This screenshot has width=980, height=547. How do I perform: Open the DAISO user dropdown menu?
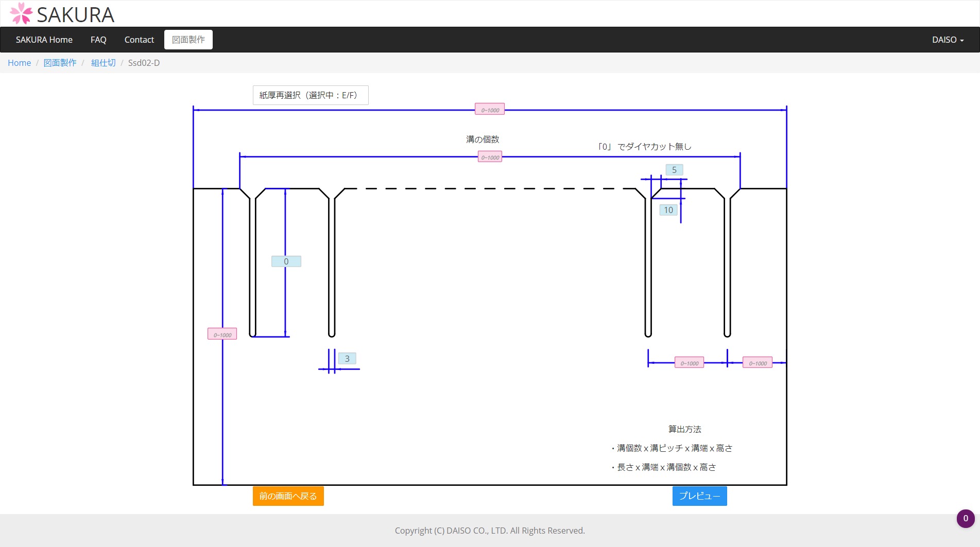coord(947,40)
